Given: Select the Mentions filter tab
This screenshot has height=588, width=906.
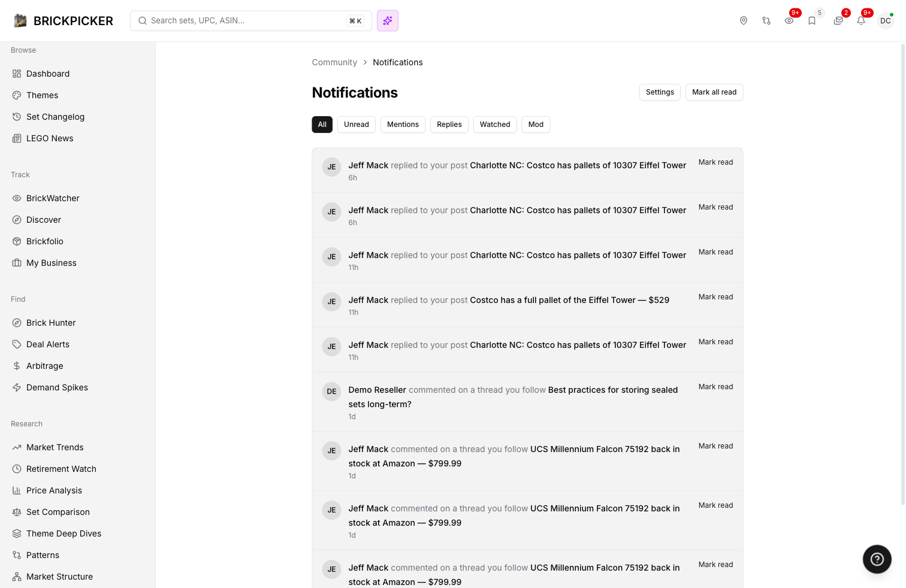Looking at the screenshot, I should [403, 125].
